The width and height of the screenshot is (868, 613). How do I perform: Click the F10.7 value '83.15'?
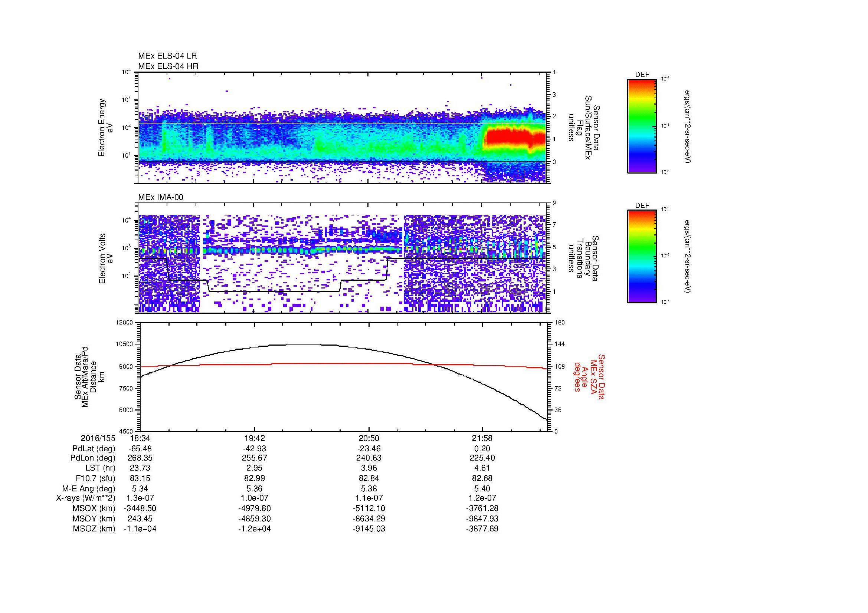coord(140,478)
